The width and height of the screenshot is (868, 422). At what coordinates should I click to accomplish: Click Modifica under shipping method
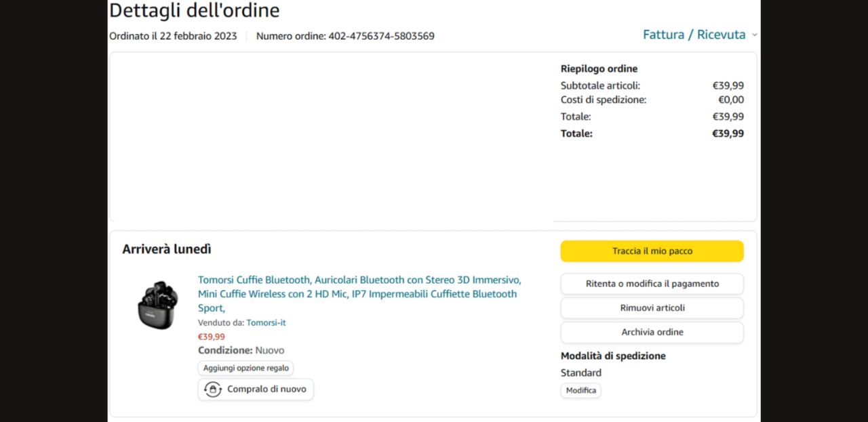(580, 391)
